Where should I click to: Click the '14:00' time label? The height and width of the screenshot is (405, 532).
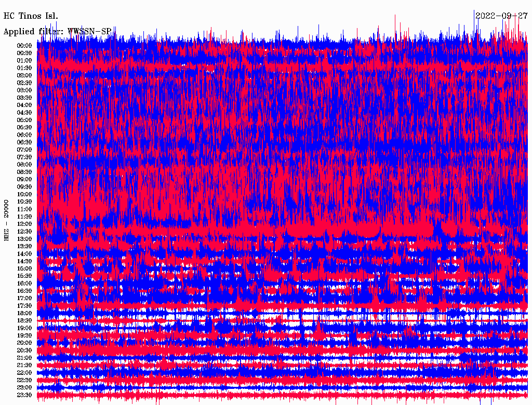(x=24, y=254)
